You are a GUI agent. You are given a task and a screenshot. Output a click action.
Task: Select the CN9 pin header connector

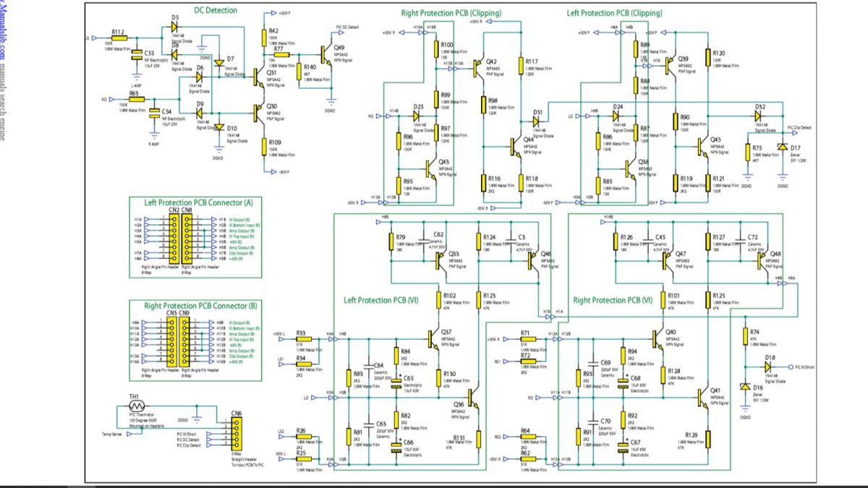click(x=186, y=342)
